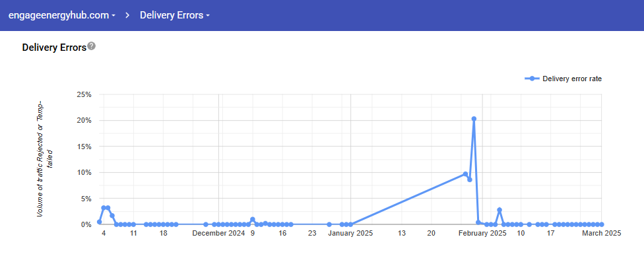Open the engageenergyhub.com domain dropdown

click(x=61, y=15)
